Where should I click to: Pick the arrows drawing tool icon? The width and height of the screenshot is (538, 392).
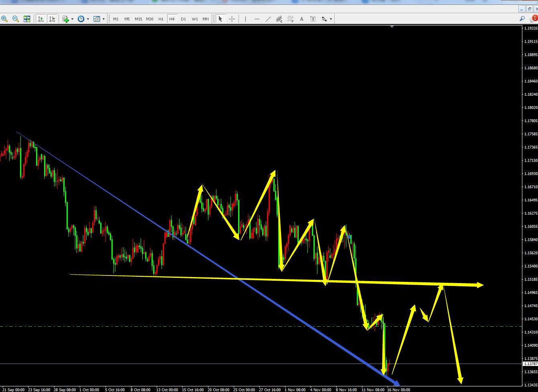[x=324, y=19]
